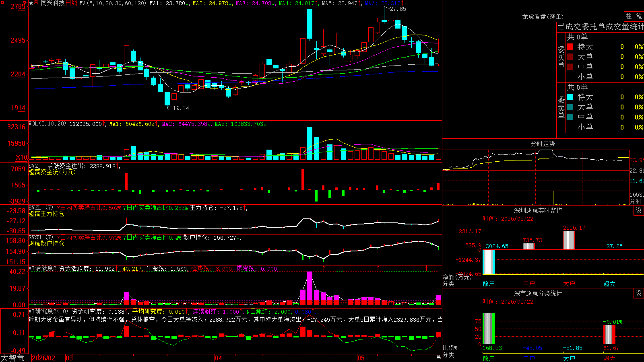Click the 时间: 2026/05/22 text in 实时监控
Image resolution: width=644 pixels, height=362 pixels.
click(508, 219)
